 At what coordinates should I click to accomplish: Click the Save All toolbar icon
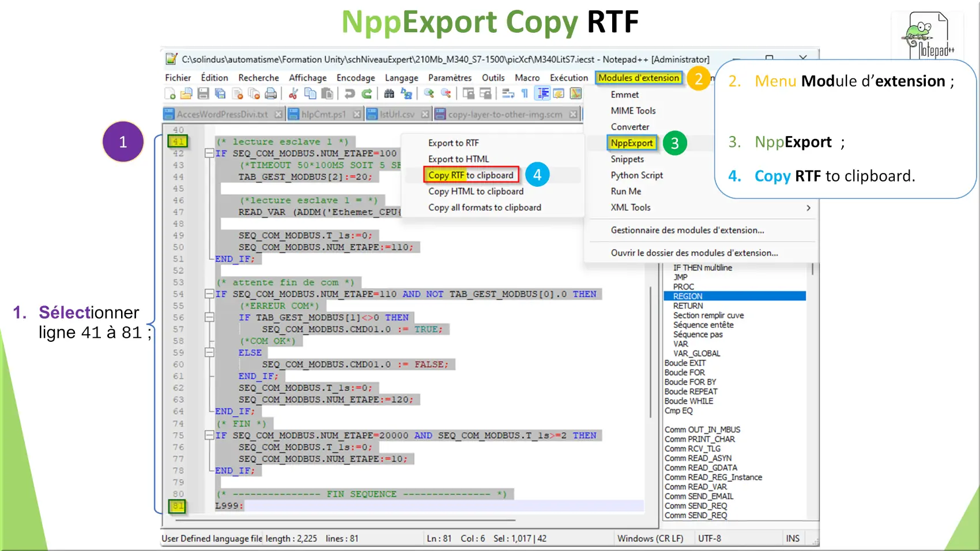(x=220, y=93)
